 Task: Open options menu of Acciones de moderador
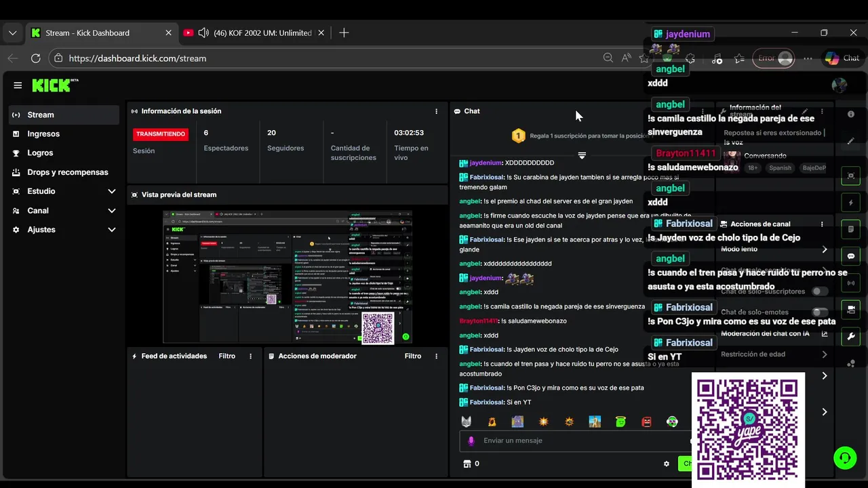point(436,356)
